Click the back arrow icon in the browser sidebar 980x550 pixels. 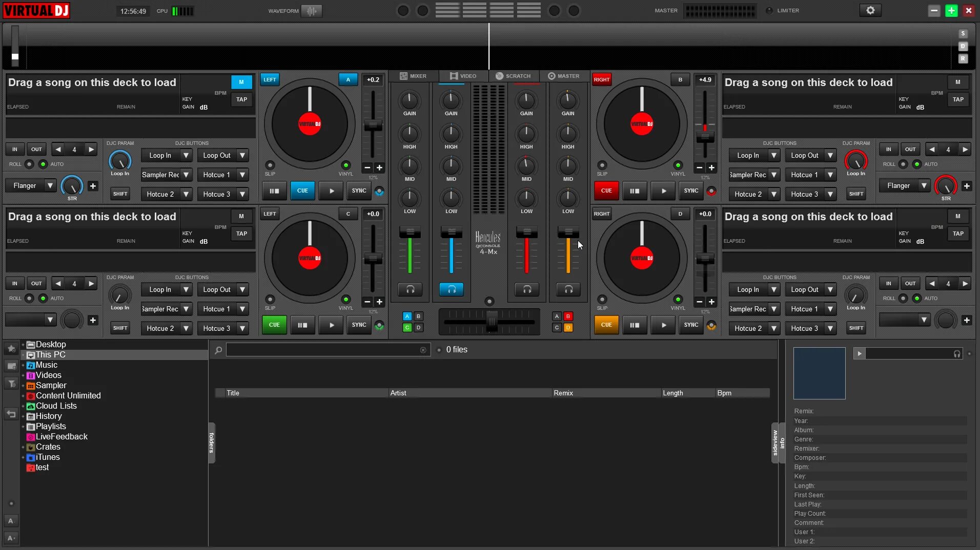click(11, 413)
